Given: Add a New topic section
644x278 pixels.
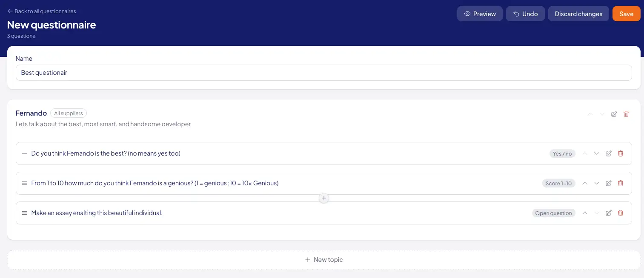Looking at the screenshot, I should click(324, 260).
